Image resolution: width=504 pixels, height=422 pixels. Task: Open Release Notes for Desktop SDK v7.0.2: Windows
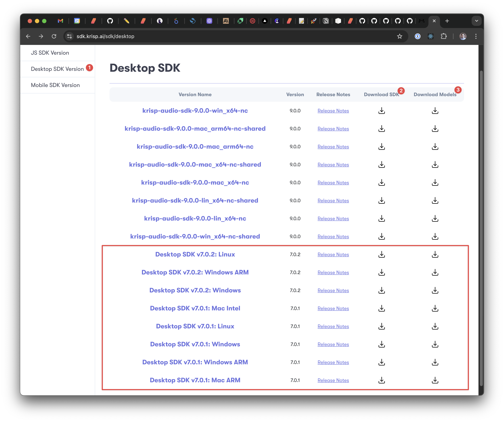pyautogui.click(x=333, y=290)
